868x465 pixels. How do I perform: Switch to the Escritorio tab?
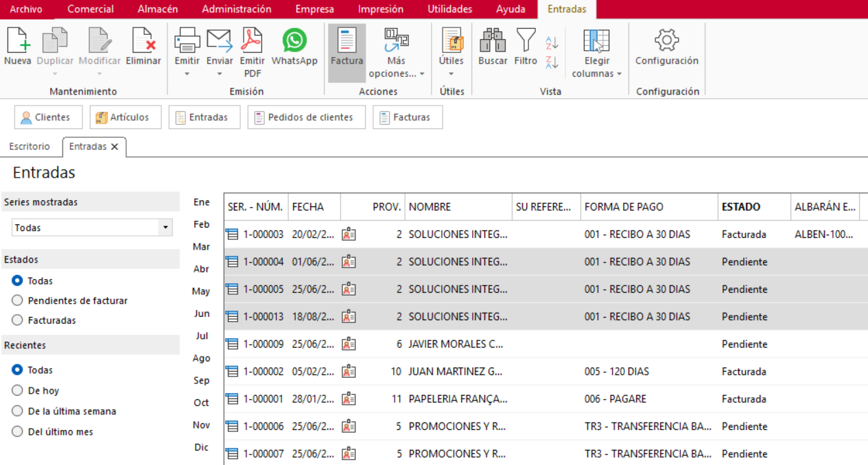(x=30, y=147)
